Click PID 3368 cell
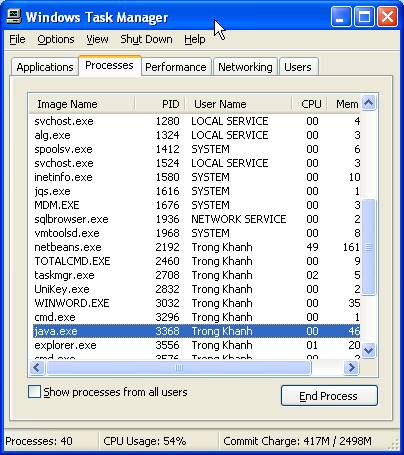 tap(167, 331)
